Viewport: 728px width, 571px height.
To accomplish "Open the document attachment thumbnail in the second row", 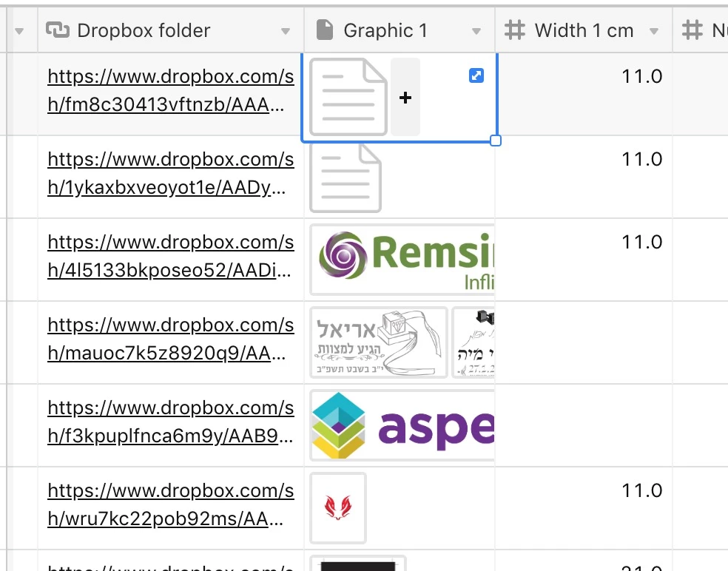I will coord(346,178).
